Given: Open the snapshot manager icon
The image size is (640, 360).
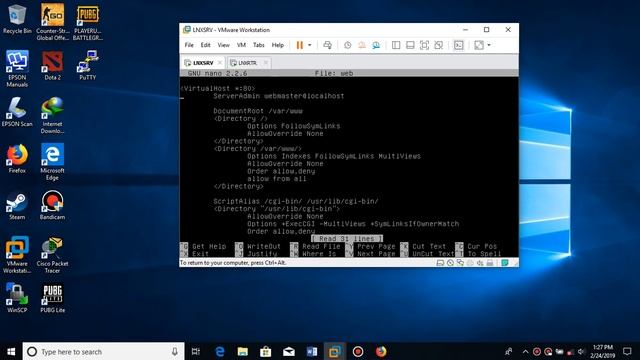Looking at the screenshot, I should pyautogui.click(x=376, y=45).
